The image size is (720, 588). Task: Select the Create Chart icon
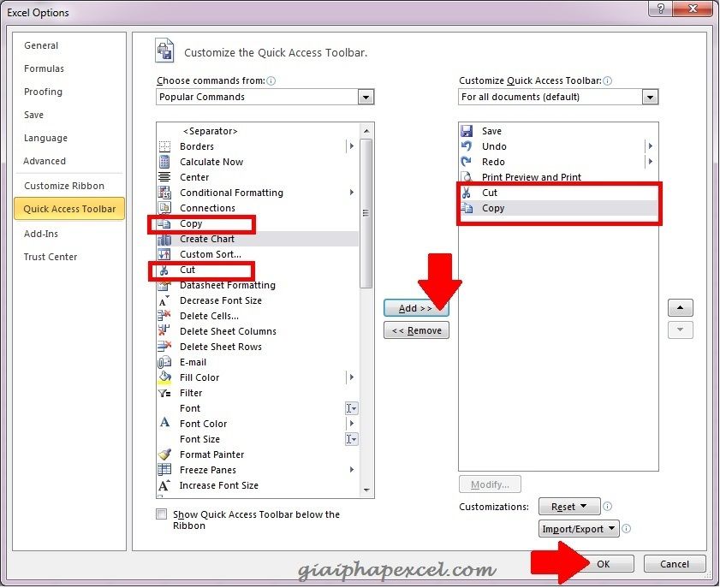pyautogui.click(x=164, y=239)
